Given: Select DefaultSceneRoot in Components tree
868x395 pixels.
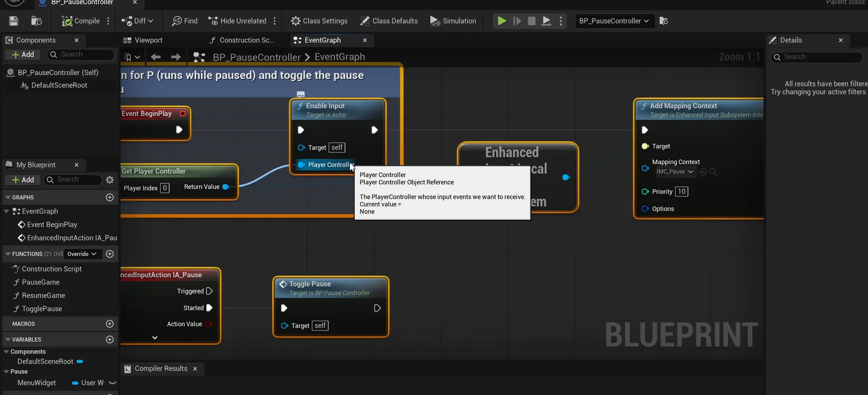Looking at the screenshot, I should [59, 86].
